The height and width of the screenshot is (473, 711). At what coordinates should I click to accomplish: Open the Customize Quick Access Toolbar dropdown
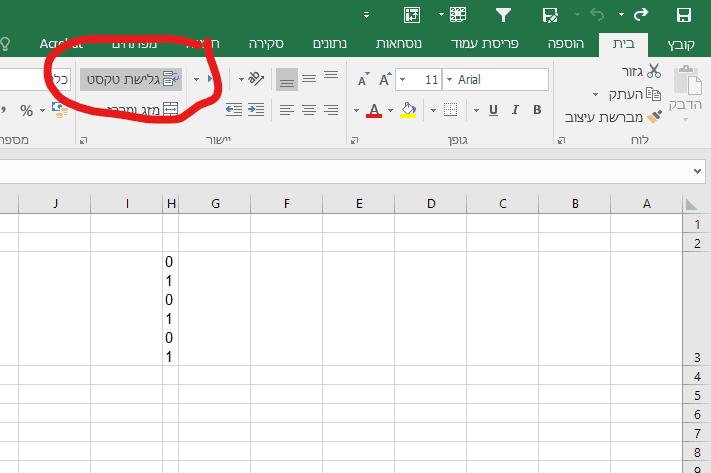click(x=366, y=15)
